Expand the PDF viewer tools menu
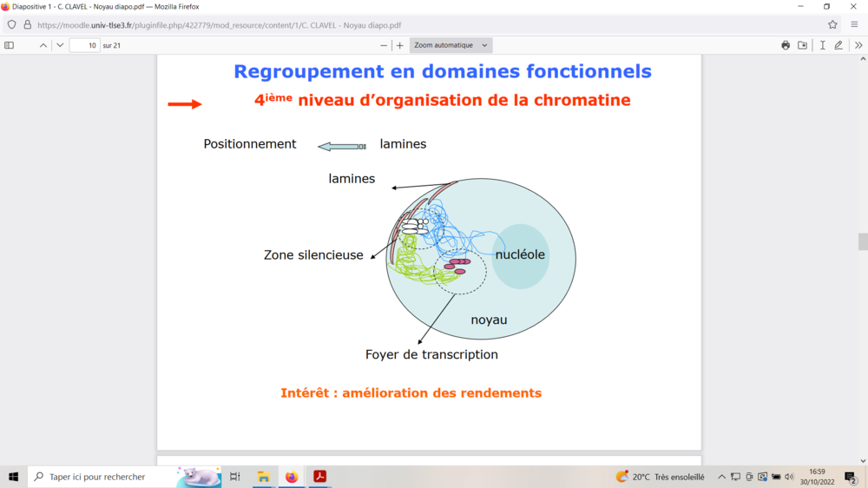This screenshot has width=868, height=488. pos(858,45)
